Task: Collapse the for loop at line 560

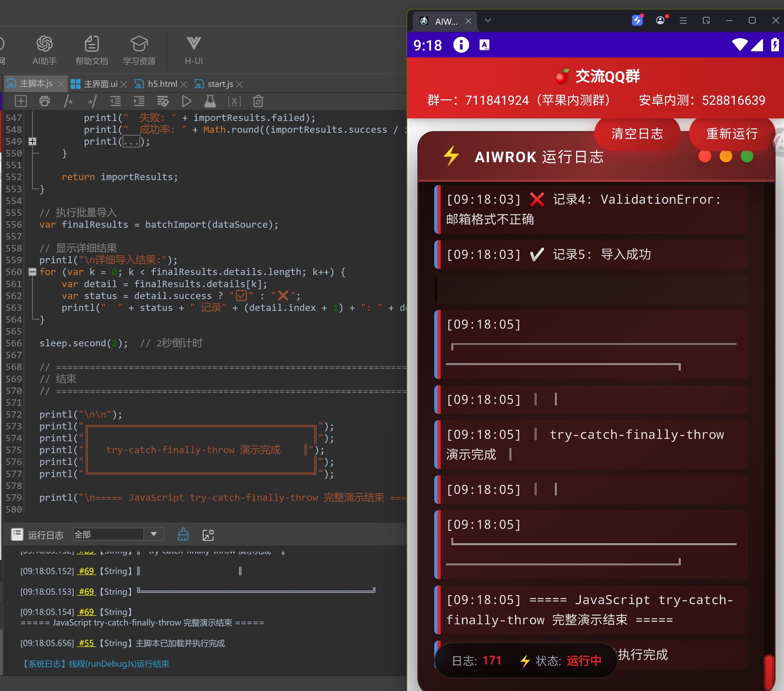Action: 32,272
